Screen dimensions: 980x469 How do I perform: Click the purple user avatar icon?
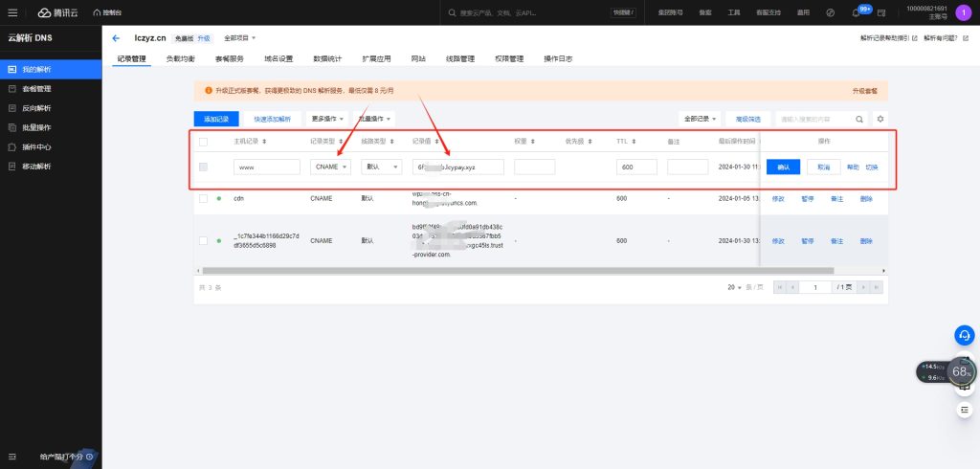coord(963,12)
